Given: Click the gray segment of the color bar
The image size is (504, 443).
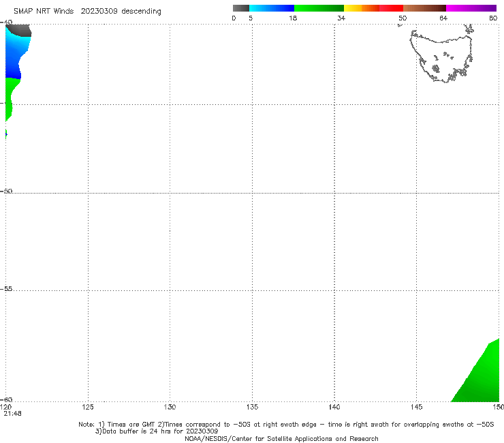Looking at the screenshot, I should coord(241,8).
